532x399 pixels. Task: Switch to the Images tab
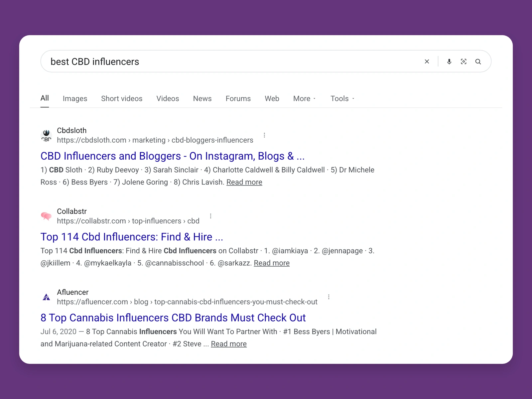pos(75,98)
